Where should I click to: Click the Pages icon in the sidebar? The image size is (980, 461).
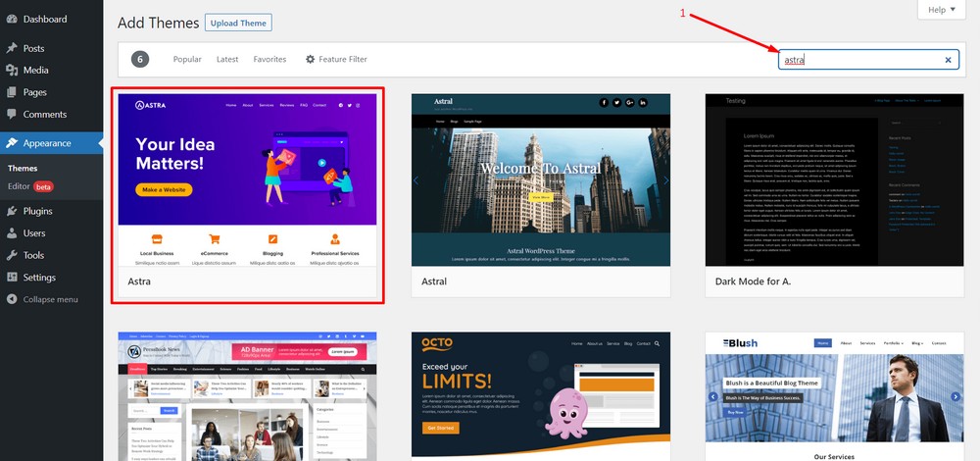click(x=12, y=92)
